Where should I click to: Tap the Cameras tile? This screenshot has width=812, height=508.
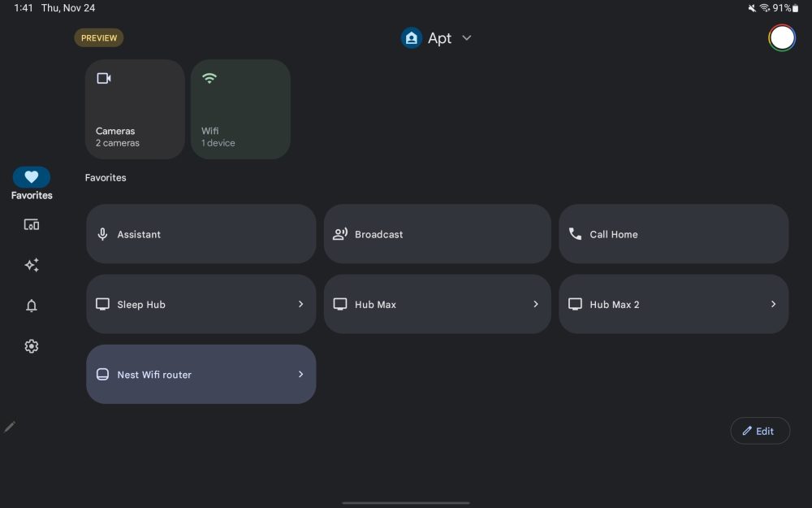135,109
